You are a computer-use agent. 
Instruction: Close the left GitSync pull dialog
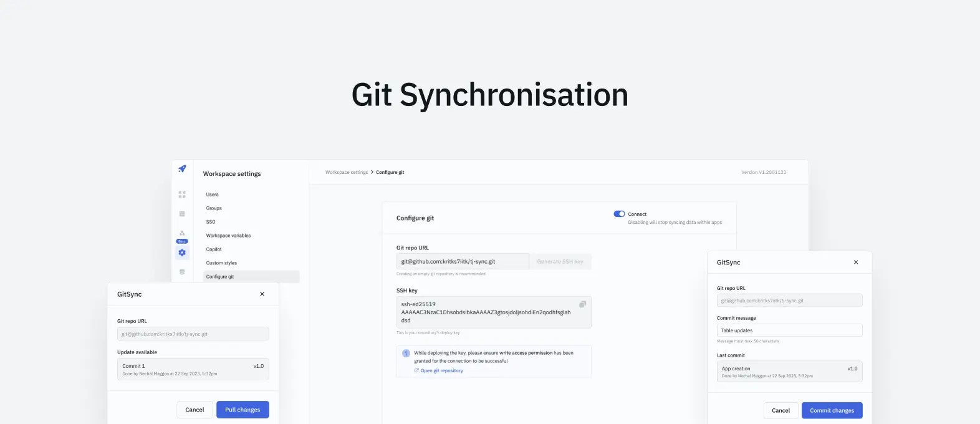click(x=262, y=294)
